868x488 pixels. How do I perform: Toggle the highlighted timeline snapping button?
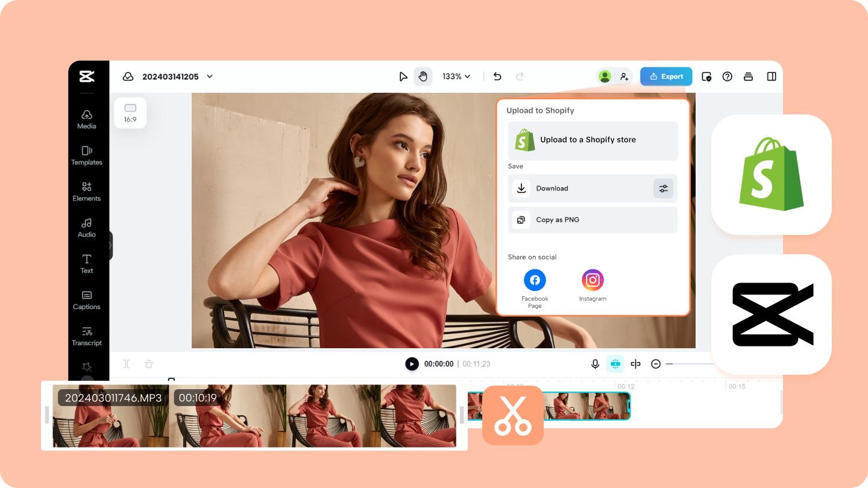click(615, 364)
